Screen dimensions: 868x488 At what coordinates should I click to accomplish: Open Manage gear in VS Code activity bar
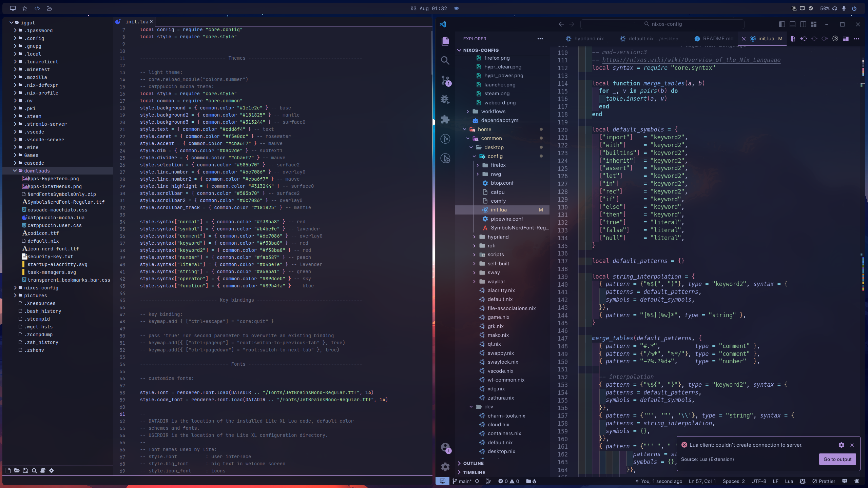(445, 467)
